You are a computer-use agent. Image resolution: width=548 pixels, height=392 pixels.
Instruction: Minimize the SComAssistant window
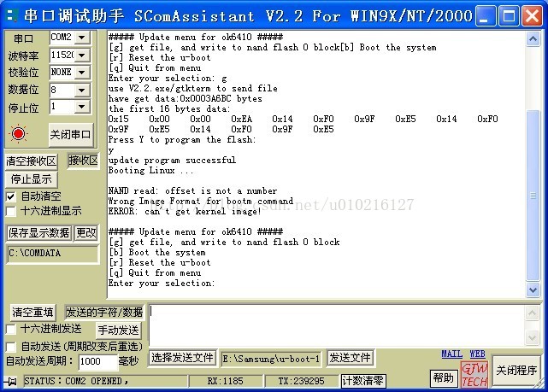486,15
